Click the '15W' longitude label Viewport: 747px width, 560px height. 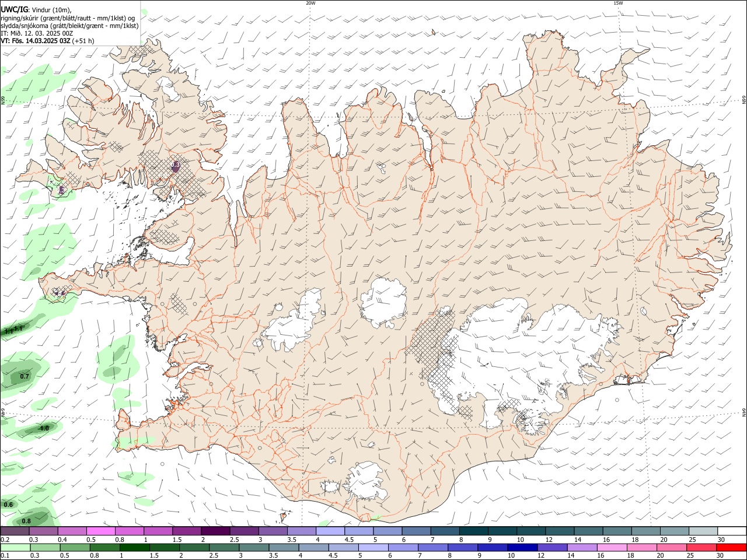pyautogui.click(x=618, y=3)
